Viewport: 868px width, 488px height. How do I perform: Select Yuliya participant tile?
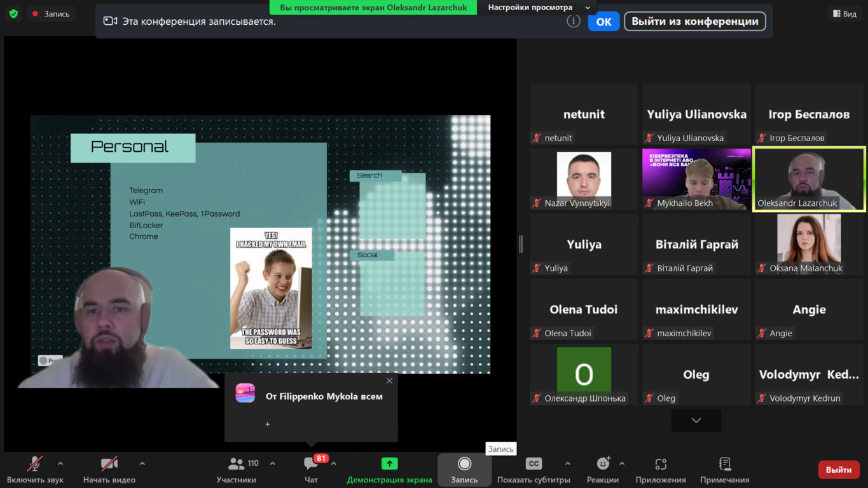pyautogui.click(x=584, y=245)
